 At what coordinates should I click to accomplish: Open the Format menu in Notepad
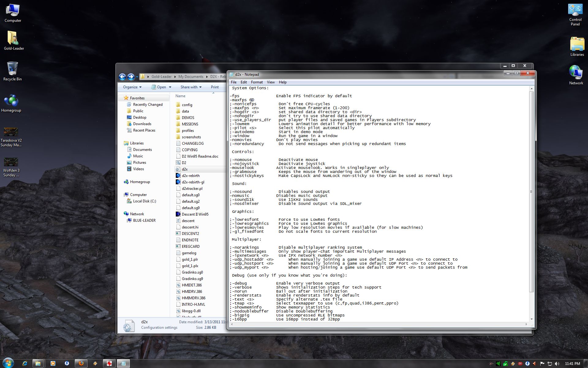[x=257, y=82]
